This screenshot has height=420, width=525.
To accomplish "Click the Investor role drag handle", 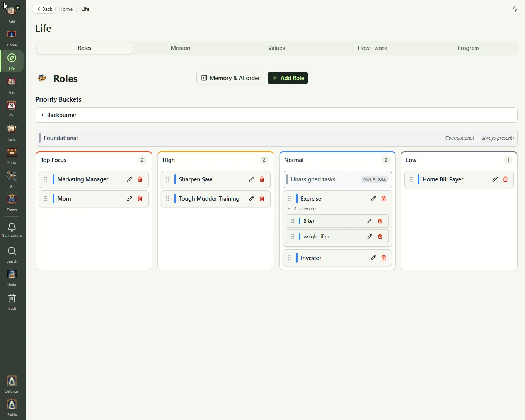I will tap(289, 258).
